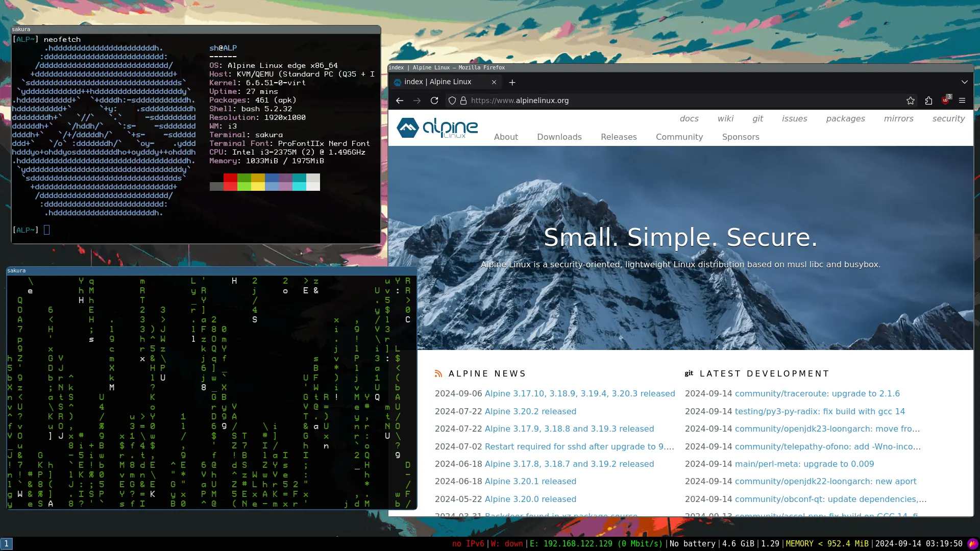This screenshot has height=551, width=980.
Task: Switch to i3 workspace 1
Action: (x=6, y=544)
